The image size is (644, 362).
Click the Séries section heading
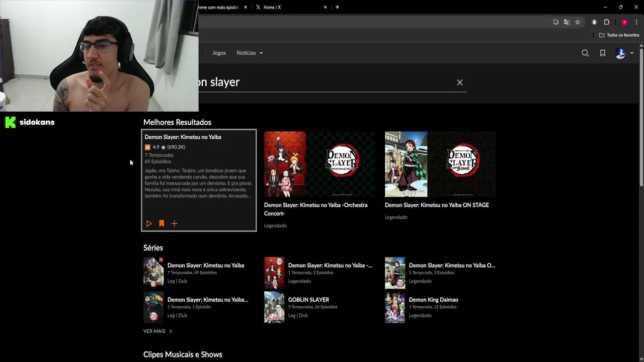pyautogui.click(x=153, y=248)
